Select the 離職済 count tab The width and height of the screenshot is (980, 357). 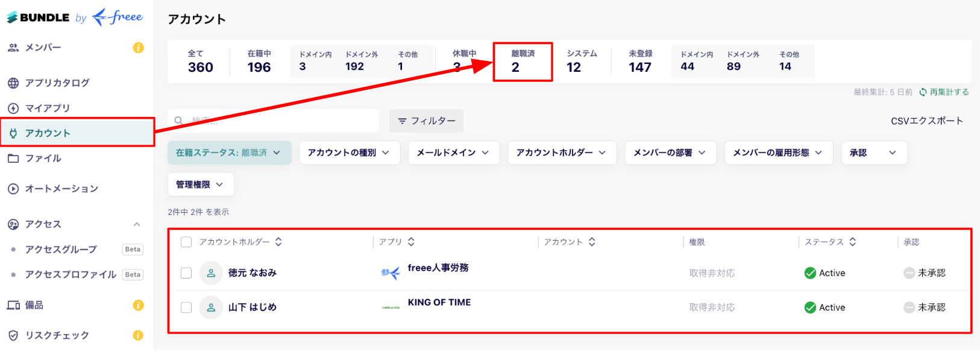523,62
